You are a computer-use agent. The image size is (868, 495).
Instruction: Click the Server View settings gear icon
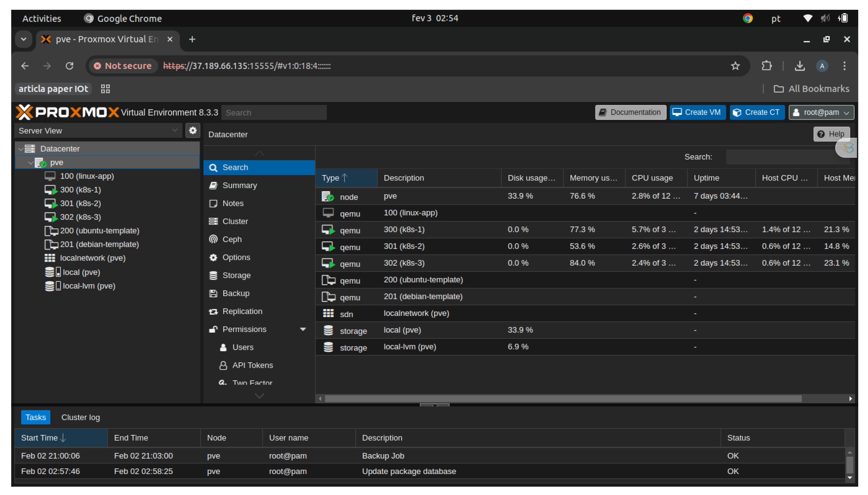click(x=193, y=131)
